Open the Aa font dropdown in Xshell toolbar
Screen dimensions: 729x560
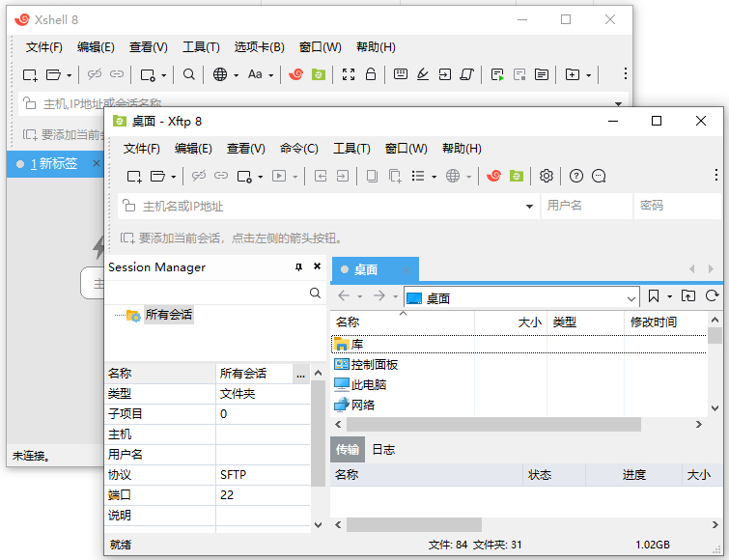[270, 75]
